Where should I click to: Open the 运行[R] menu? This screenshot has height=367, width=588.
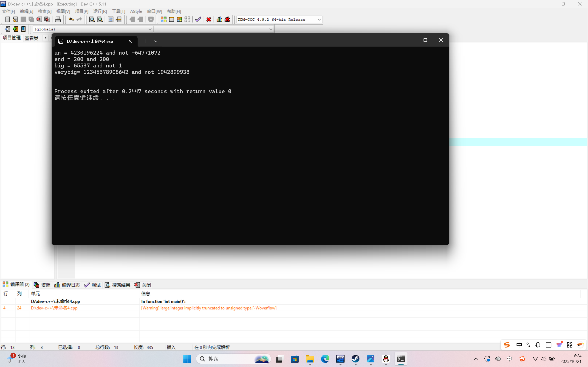pos(100,11)
